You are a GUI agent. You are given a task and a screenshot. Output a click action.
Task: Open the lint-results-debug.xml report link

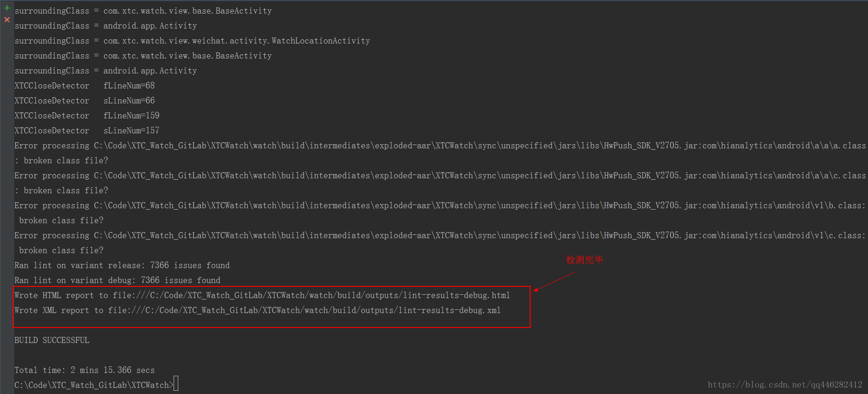[304, 310]
